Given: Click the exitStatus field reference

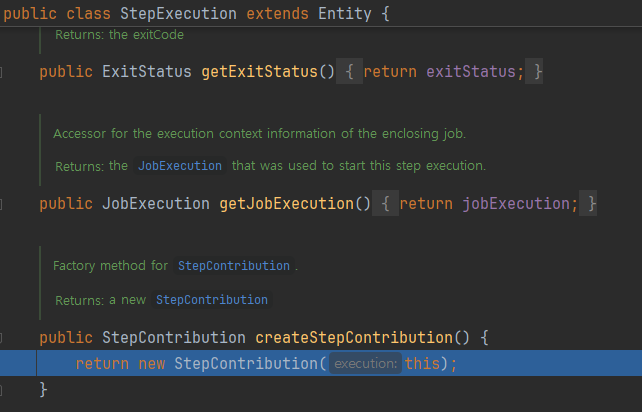Looking at the screenshot, I should click(471, 72).
